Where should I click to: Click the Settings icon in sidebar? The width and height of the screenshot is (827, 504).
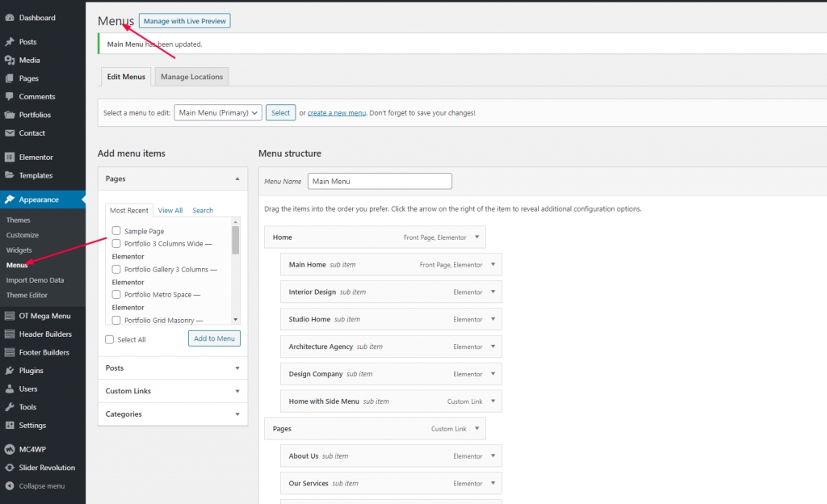pyautogui.click(x=10, y=426)
